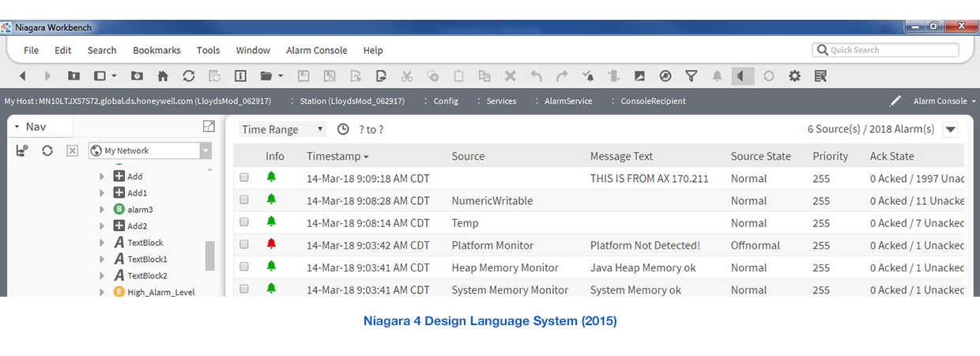Click the Home icon in the toolbar
Screen dimensions: 980x356
click(163, 76)
